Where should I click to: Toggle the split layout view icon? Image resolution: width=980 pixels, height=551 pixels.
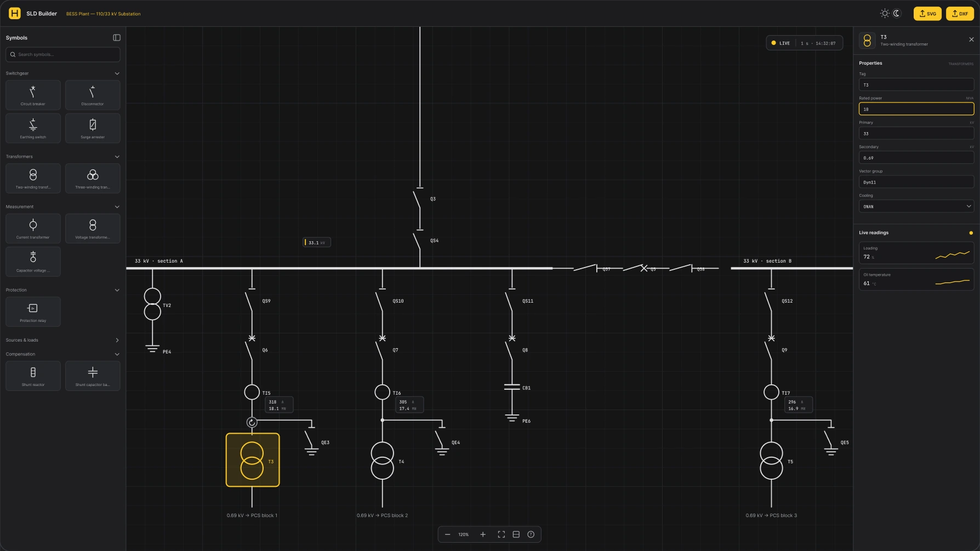516,535
